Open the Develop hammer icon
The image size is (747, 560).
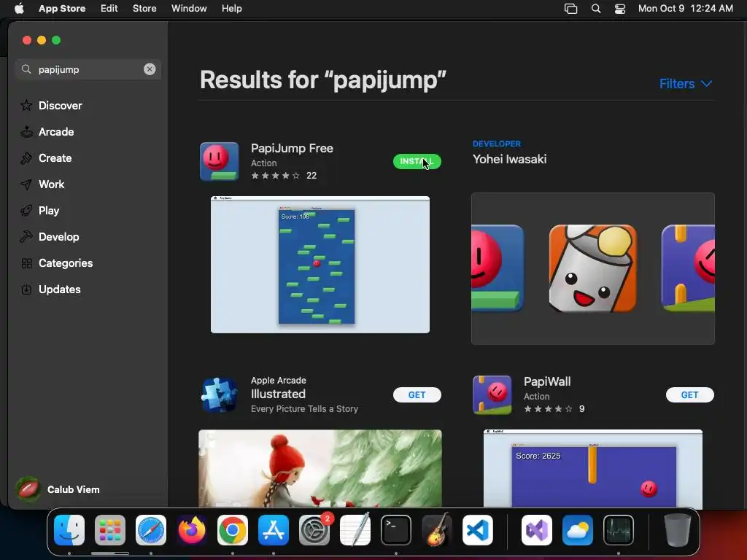[27, 237]
